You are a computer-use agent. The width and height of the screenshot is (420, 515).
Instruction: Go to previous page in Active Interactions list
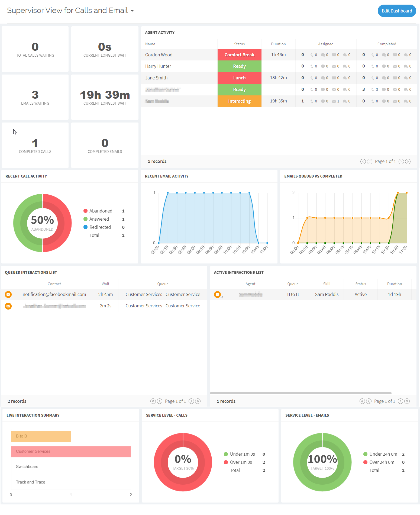(369, 401)
